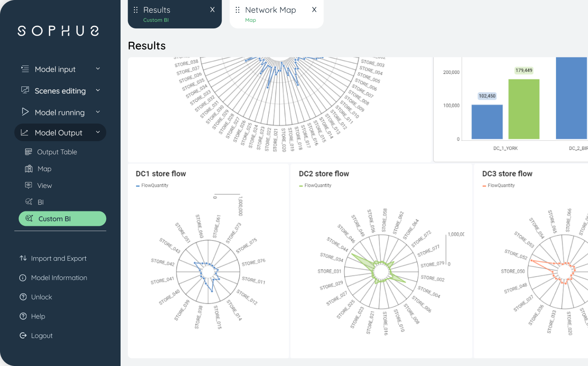Click STORE_079 label in DC2 store flow

coord(432,264)
